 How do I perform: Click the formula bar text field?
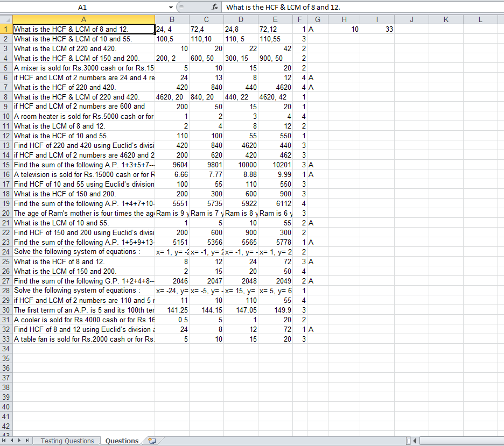tap(362, 7)
